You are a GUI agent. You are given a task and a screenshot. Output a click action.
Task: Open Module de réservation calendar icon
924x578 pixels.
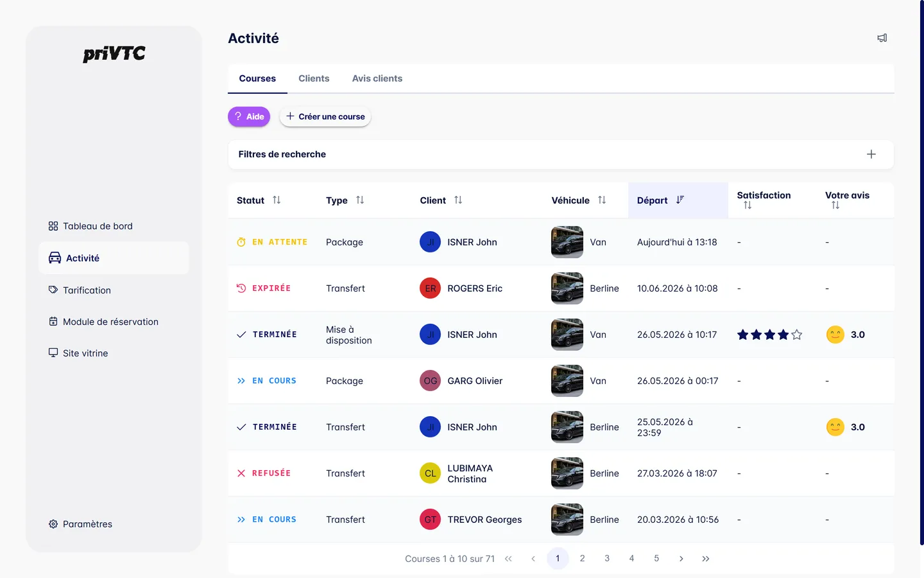(x=53, y=321)
